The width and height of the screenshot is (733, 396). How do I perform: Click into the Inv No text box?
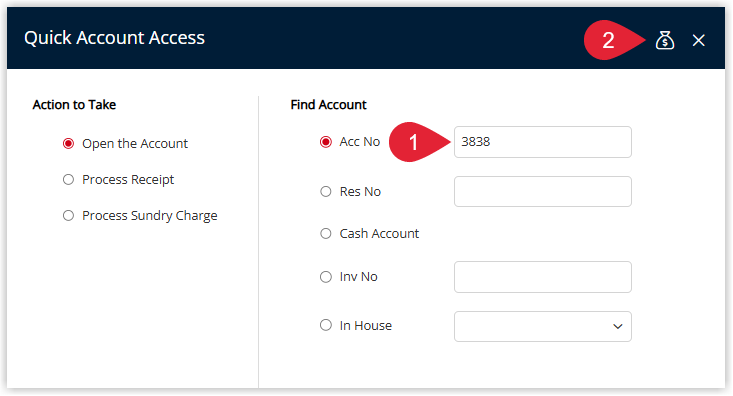[x=543, y=277]
